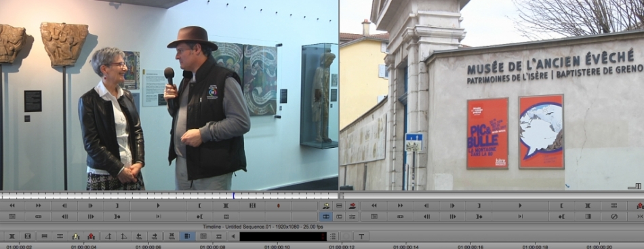This screenshot has width=644, height=249.
Task: Open the Title tool with the T icon
Action: pos(361,236)
